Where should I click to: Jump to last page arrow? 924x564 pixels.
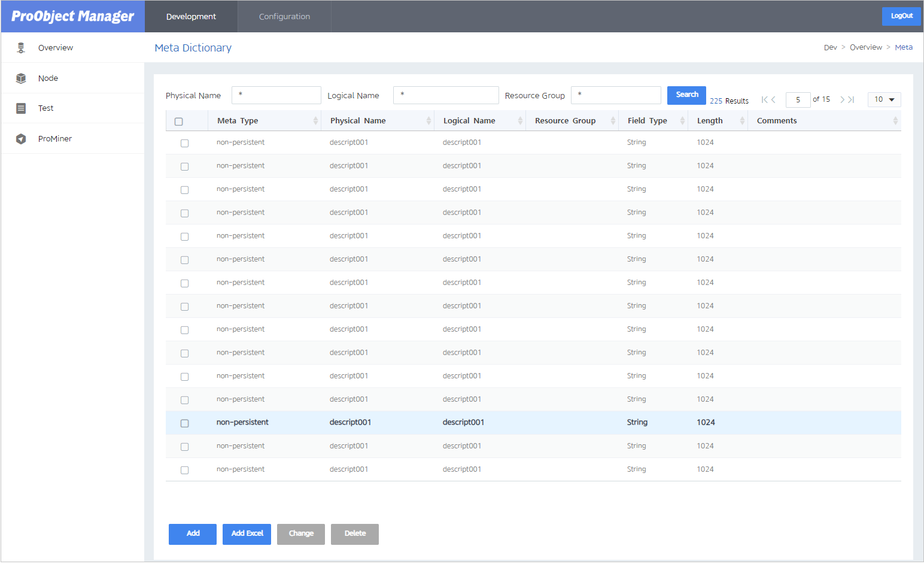click(x=851, y=99)
